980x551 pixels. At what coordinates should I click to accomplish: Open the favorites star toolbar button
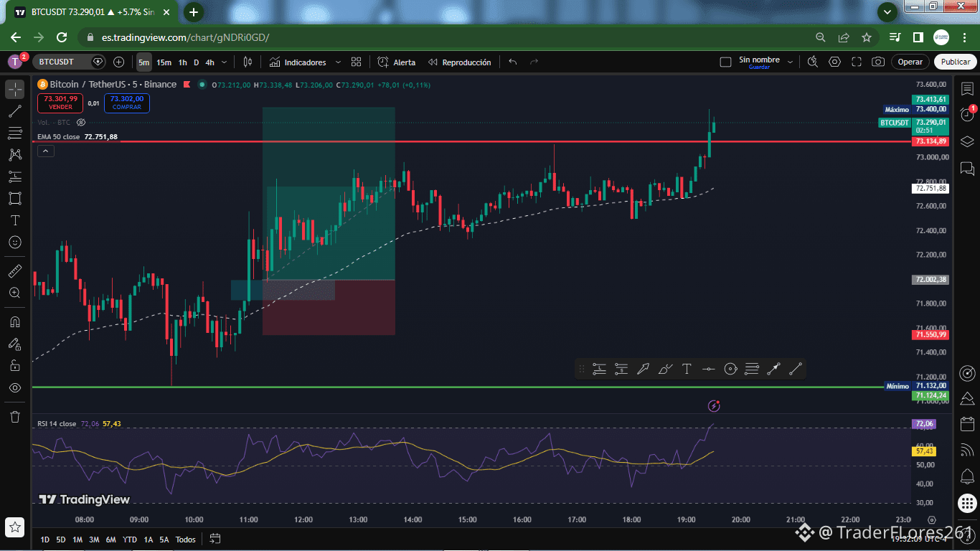(x=15, y=526)
